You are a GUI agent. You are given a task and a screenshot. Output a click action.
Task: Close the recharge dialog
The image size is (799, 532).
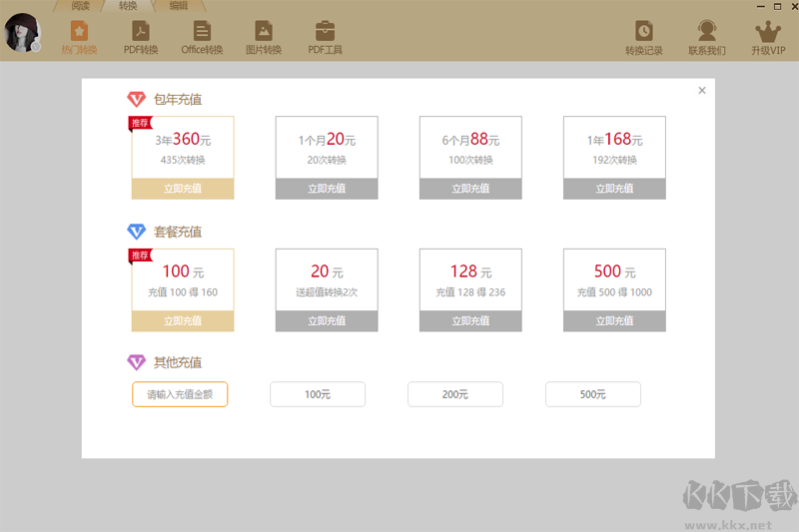pyautogui.click(x=702, y=91)
